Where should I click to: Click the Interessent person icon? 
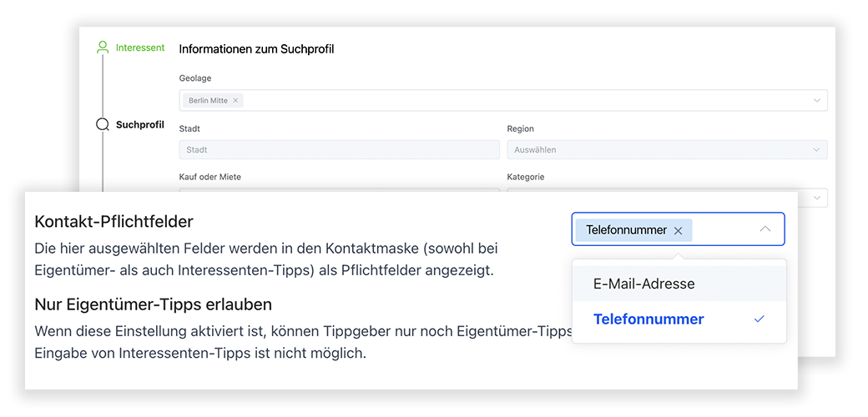pyautogui.click(x=103, y=48)
